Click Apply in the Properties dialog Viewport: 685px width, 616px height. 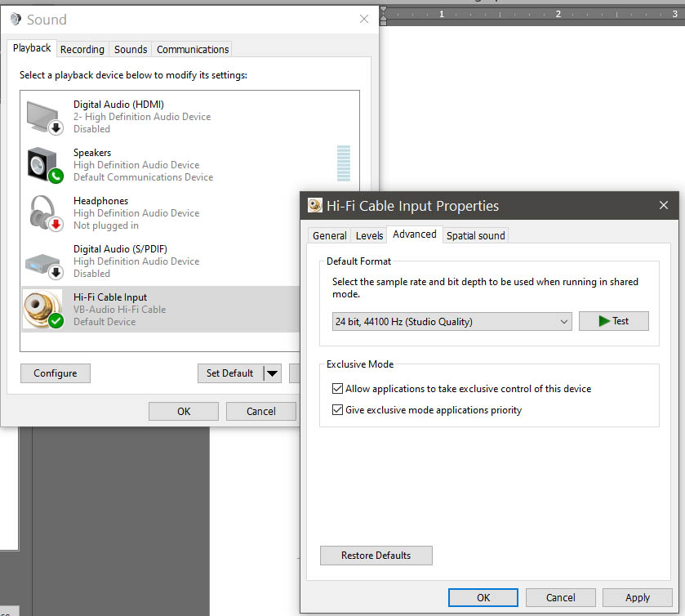click(638, 597)
